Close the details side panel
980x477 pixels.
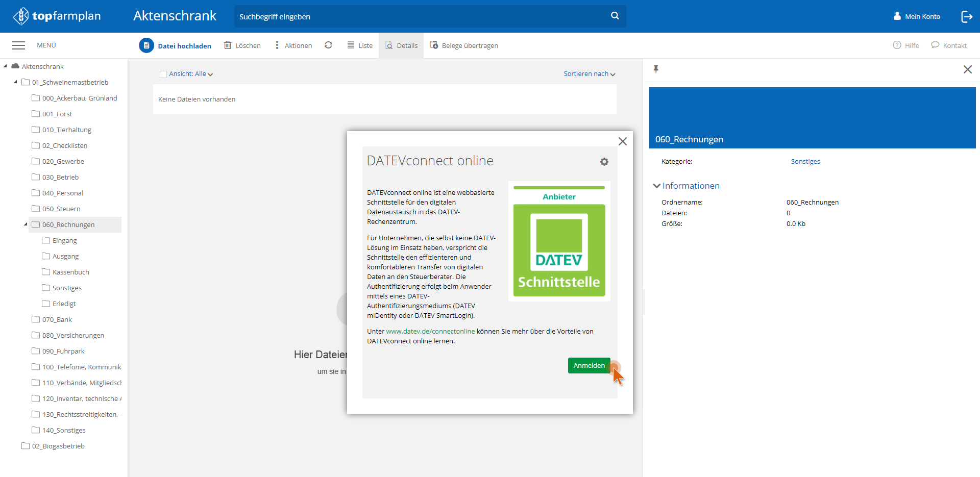pyautogui.click(x=968, y=69)
